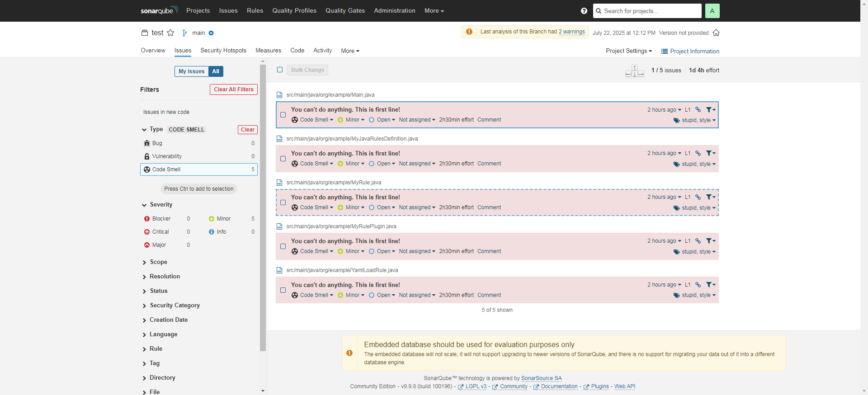Open the Projects menu
This screenshot has height=395, width=868.
[198, 11]
